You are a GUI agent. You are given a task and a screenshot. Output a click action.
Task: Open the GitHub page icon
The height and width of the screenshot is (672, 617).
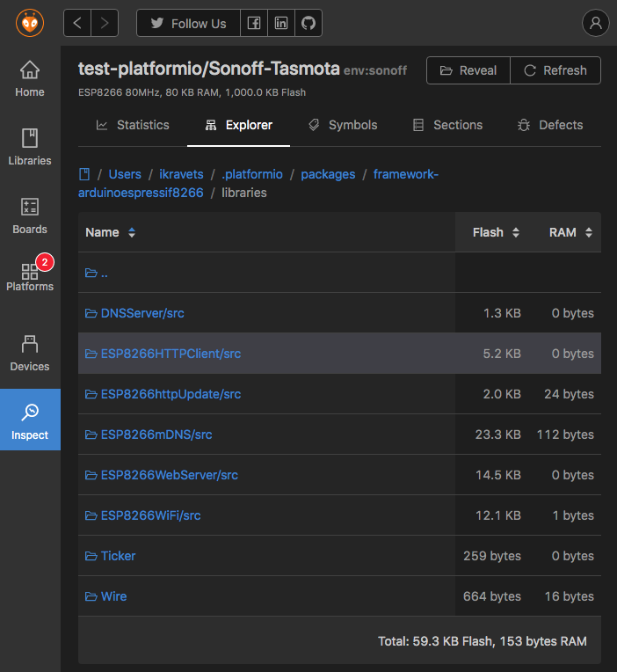pyautogui.click(x=308, y=23)
